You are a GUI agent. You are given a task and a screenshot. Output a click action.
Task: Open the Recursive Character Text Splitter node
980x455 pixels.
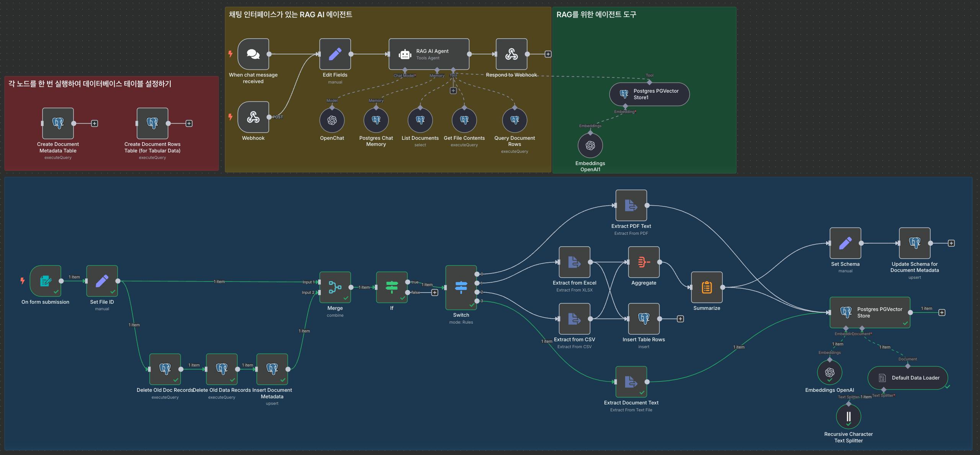(x=848, y=416)
